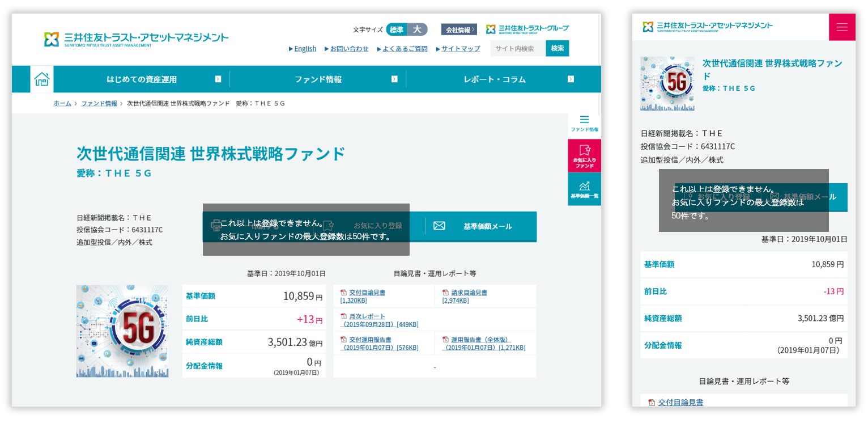Open the サイトマップ link
Image resolution: width=868 pixels, height=423 pixels.
461,49
